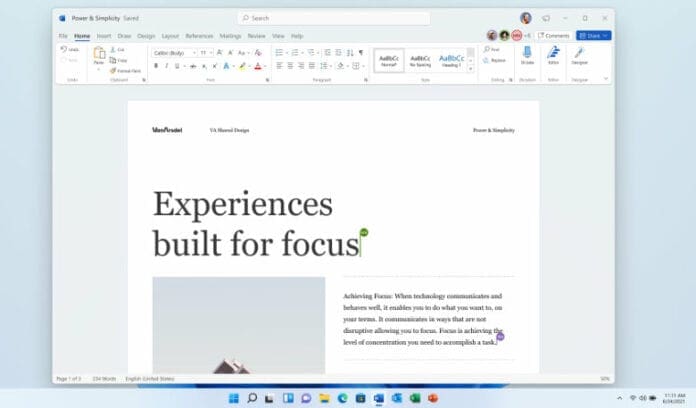This screenshot has height=408, width=696.
Task: Open the Designer icon
Action: coord(579,52)
